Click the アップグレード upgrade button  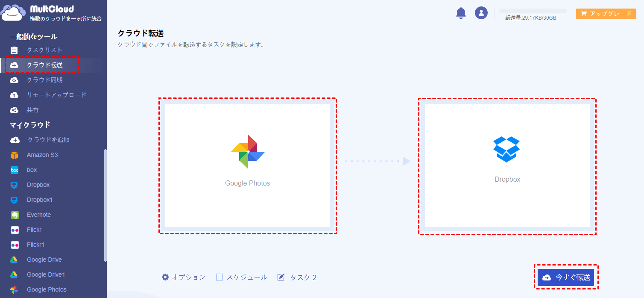coord(606,14)
